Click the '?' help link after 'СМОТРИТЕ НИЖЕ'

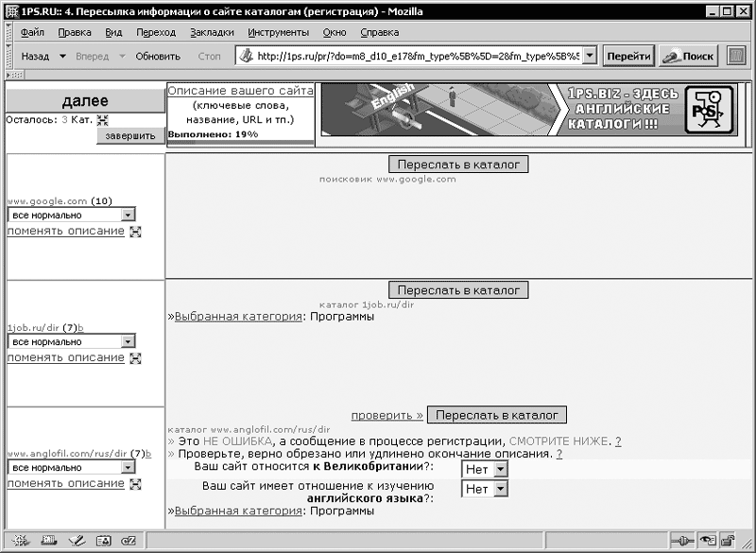(619, 441)
